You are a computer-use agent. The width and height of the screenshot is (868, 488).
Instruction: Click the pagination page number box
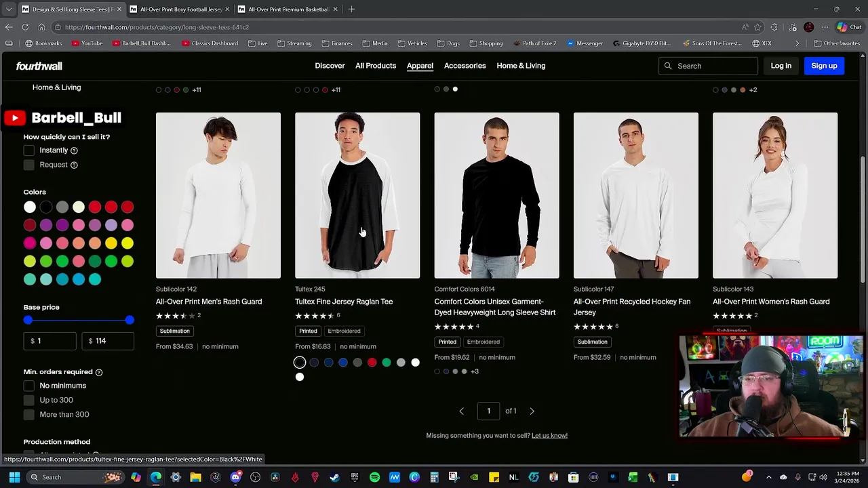[488, 411]
